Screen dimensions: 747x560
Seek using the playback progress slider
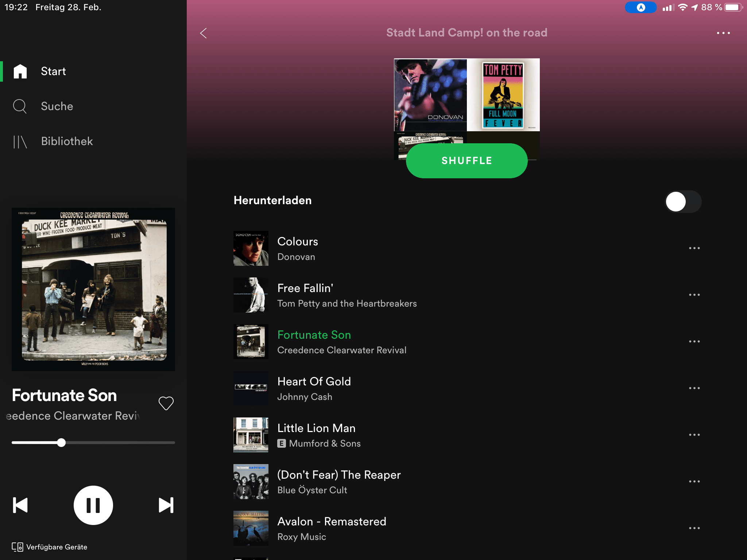[x=93, y=443]
